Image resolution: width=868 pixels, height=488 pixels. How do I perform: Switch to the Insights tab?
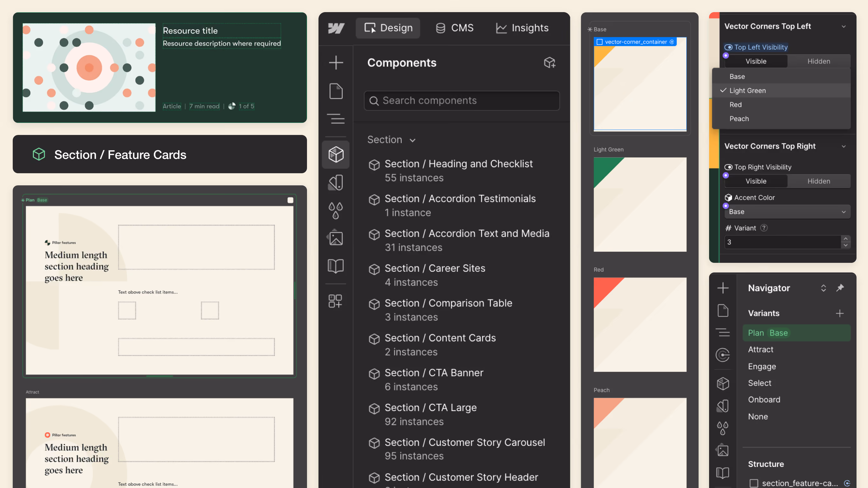point(522,28)
